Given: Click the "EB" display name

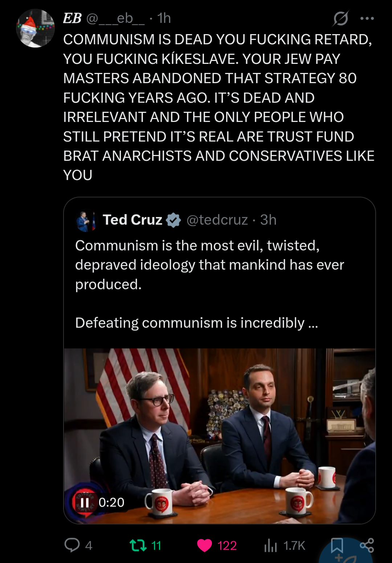Looking at the screenshot, I should pos(72,18).
